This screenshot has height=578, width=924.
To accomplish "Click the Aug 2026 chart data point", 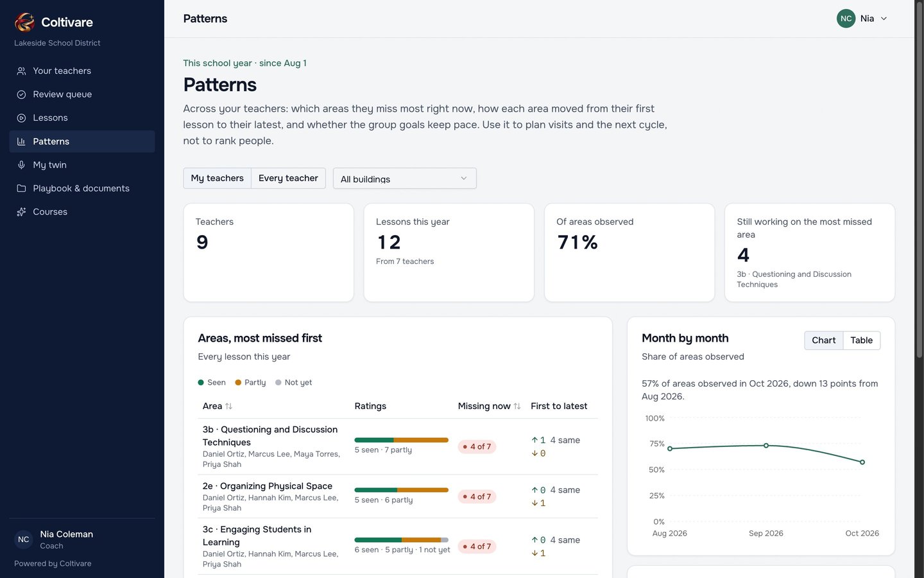I will point(670,449).
